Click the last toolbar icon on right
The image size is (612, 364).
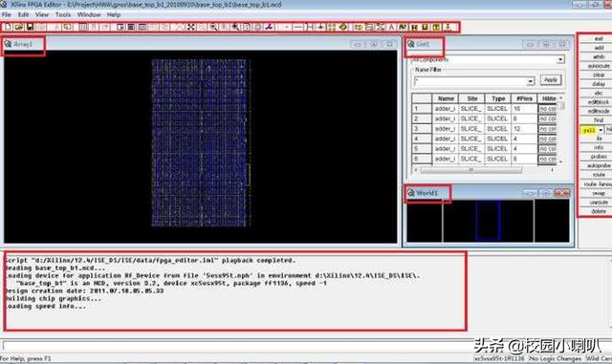(x=448, y=27)
